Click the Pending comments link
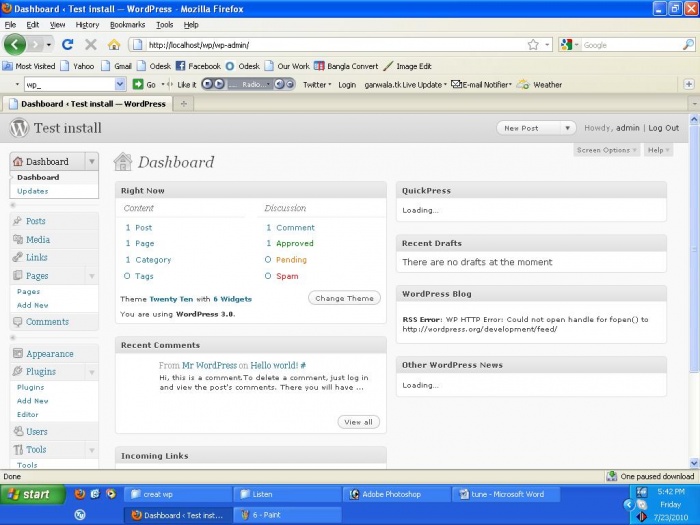Image resolution: width=700 pixels, height=525 pixels. [291, 259]
